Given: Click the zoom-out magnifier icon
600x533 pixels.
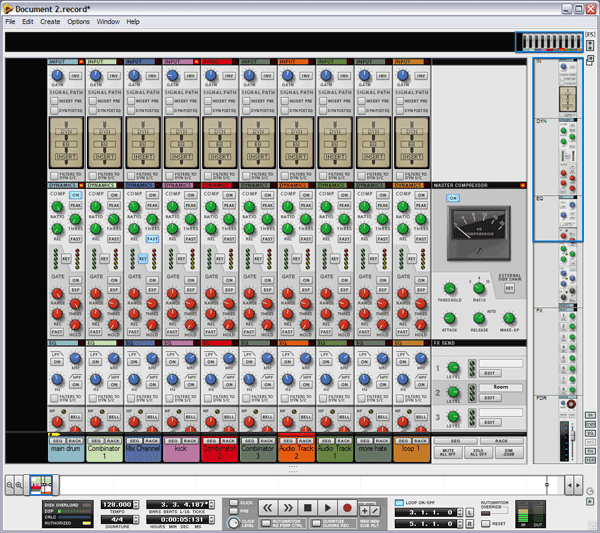Looking at the screenshot, I should click(10, 484).
